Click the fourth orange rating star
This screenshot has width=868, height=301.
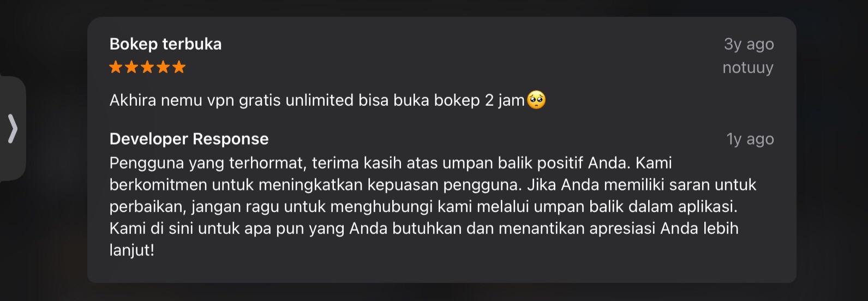pyautogui.click(x=164, y=67)
